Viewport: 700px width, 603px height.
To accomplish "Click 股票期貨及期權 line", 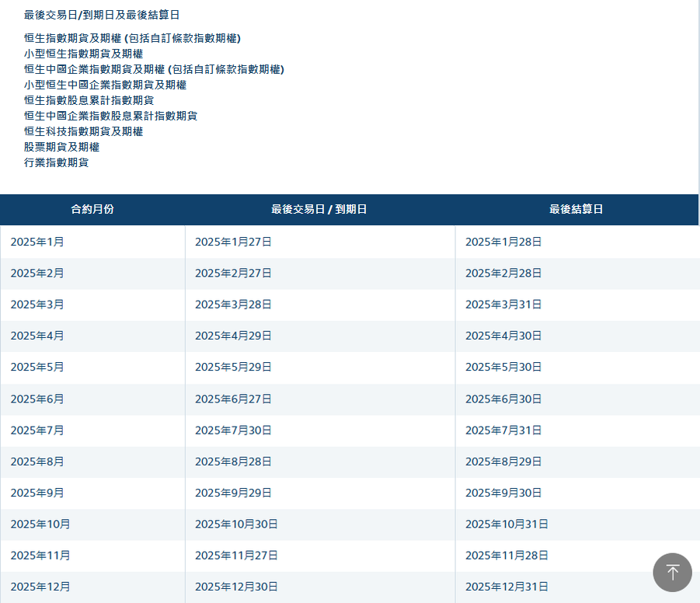I will pyautogui.click(x=61, y=147).
